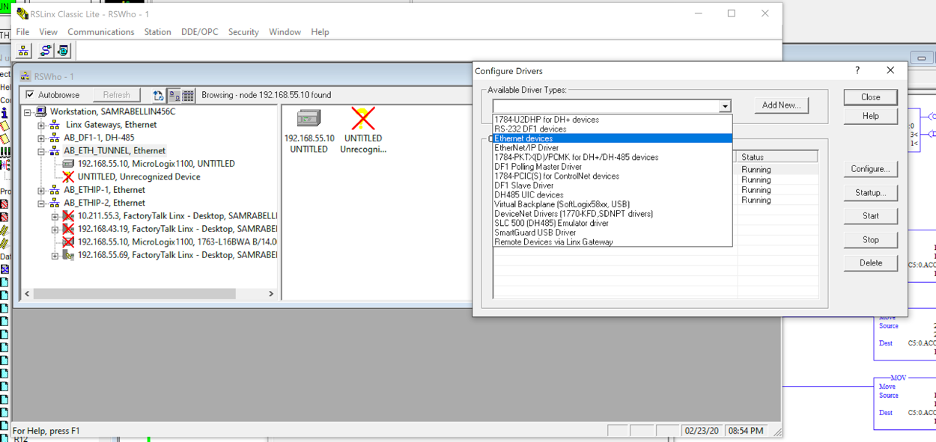Expand the Linx Gateways, Ethernet node
The height and width of the screenshot is (442, 936).
click(41, 125)
